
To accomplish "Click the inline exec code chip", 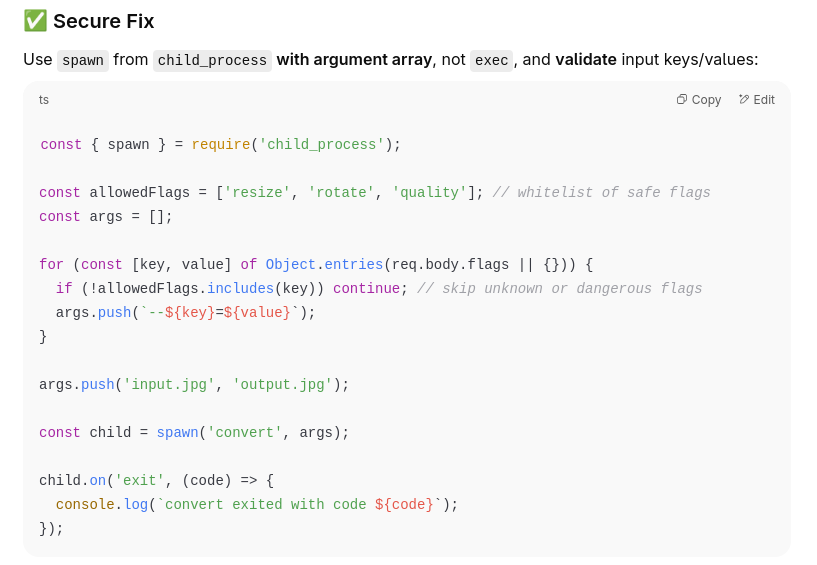I will [491, 60].
